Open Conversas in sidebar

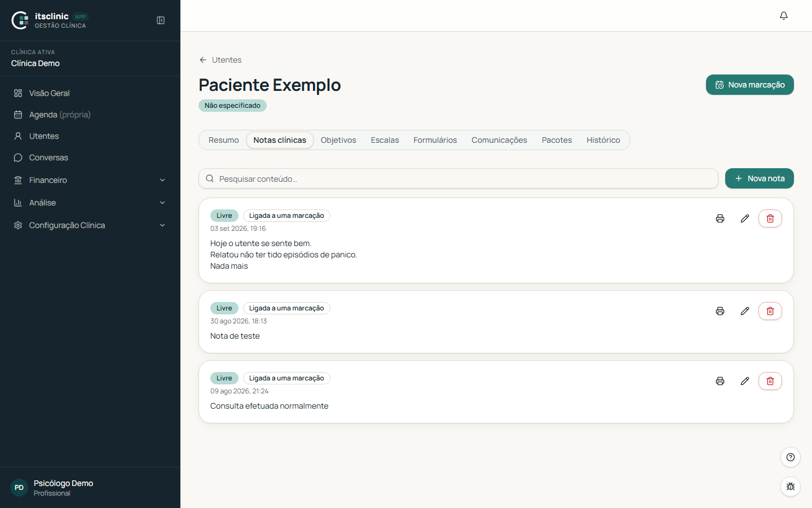click(x=90, y=157)
